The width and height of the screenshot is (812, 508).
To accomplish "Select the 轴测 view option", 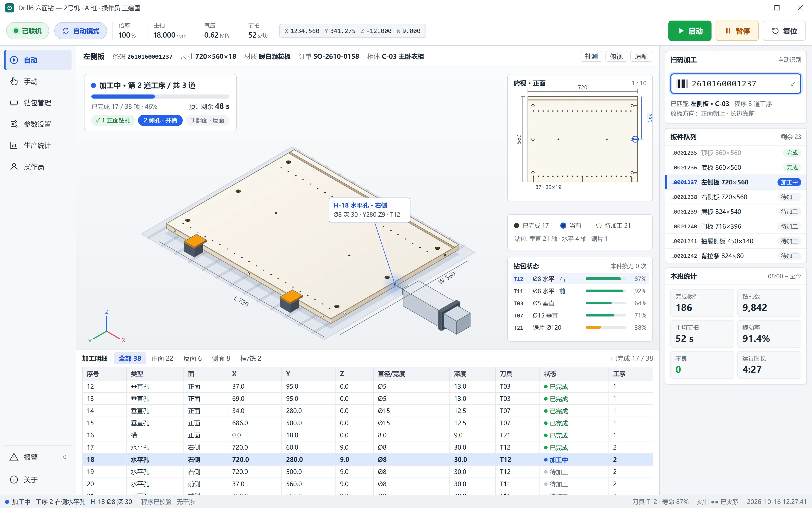I will (x=591, y=56).
